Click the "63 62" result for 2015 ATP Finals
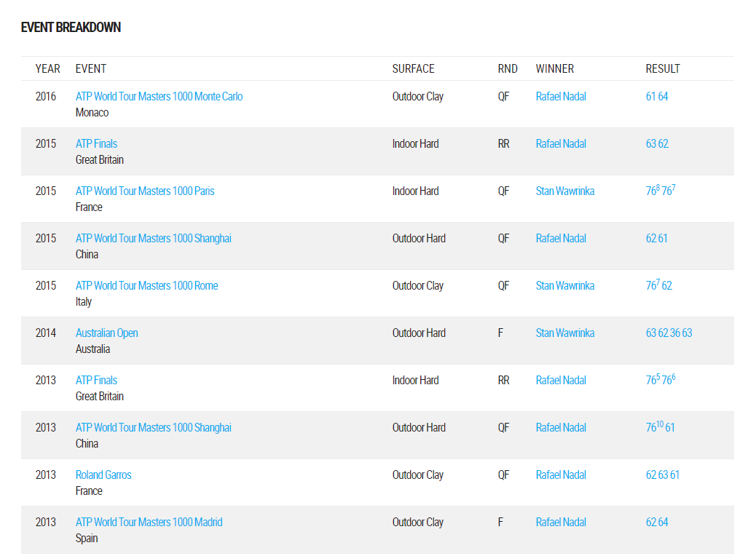Viewport: 756px width, 556px height. [x=656, y=144]
